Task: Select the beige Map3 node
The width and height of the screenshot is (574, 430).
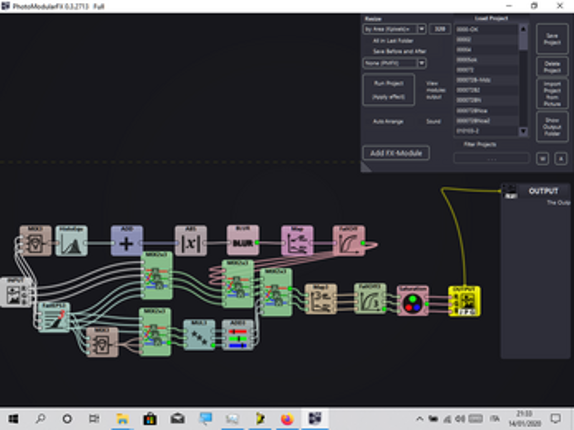Action: pos(321,299)
